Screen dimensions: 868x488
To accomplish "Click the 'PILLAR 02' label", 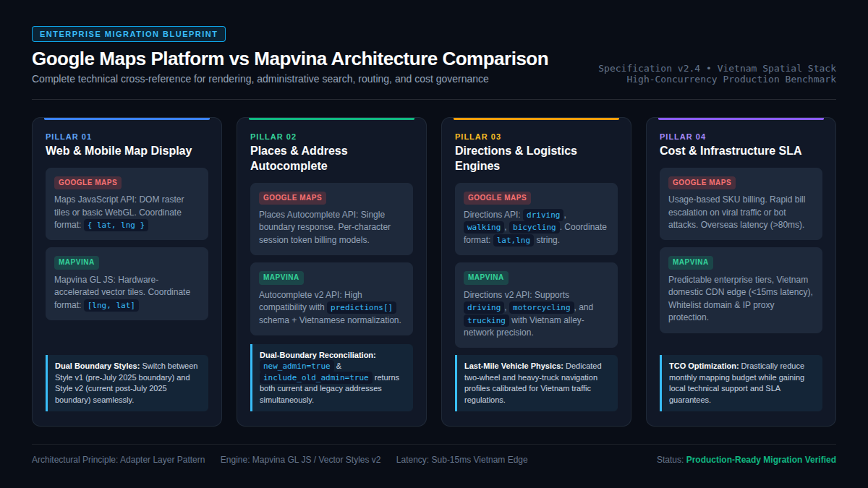I will click(273, 137).
